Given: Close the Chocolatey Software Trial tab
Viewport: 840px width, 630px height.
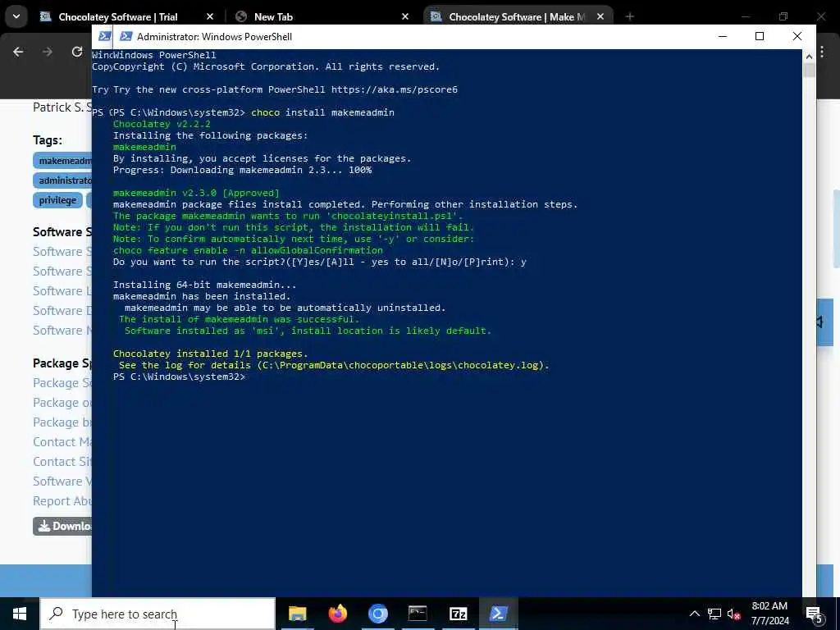Looking at the screenshot, I should click(x=210, y=17).
